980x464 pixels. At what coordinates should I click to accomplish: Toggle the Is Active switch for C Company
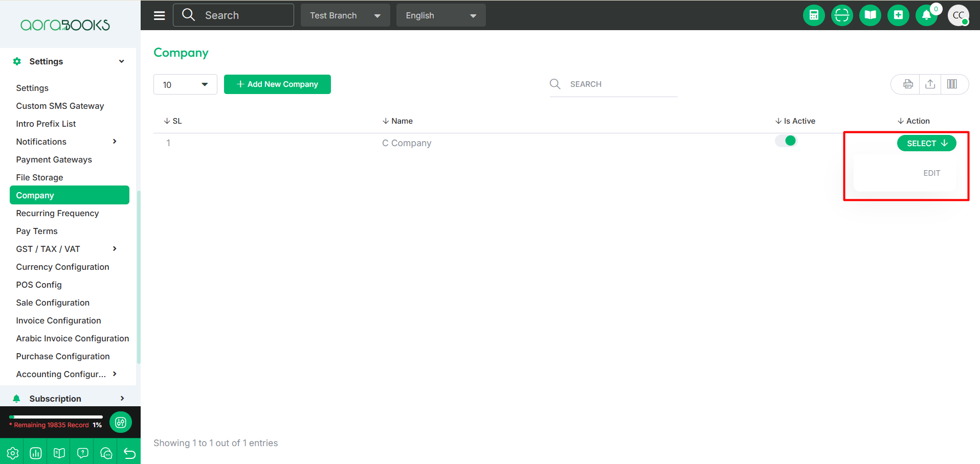pos(786,141)
